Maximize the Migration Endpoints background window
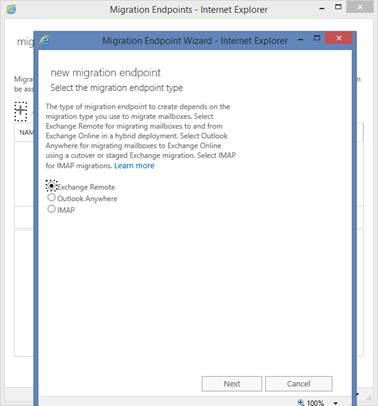The height and width of the screenshot is (406, 378). (x=338, y=7)
